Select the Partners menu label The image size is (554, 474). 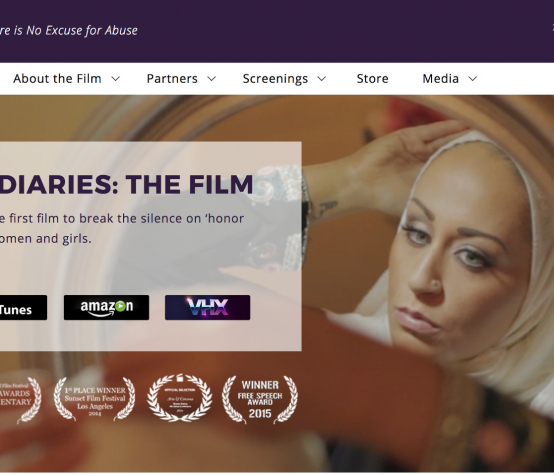click(172, 78)
